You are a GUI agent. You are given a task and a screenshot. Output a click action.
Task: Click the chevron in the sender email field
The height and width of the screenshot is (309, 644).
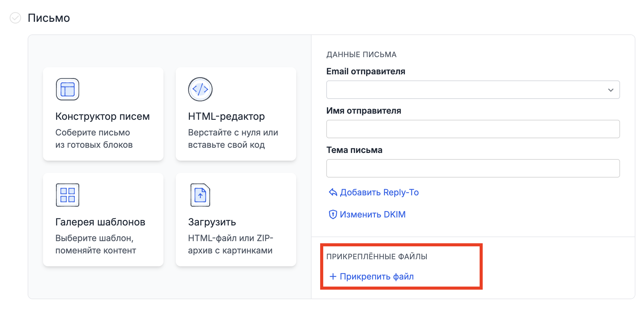611,90
